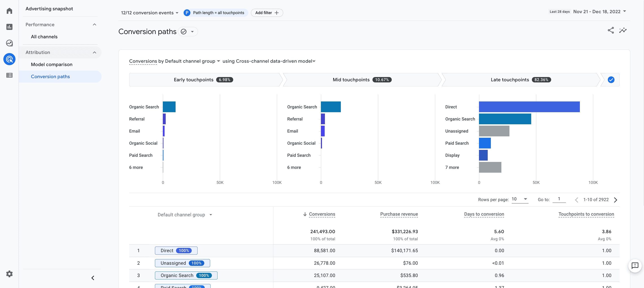
Task: Click the Advertising icon in the sidebar
Action: coord(9,59)
